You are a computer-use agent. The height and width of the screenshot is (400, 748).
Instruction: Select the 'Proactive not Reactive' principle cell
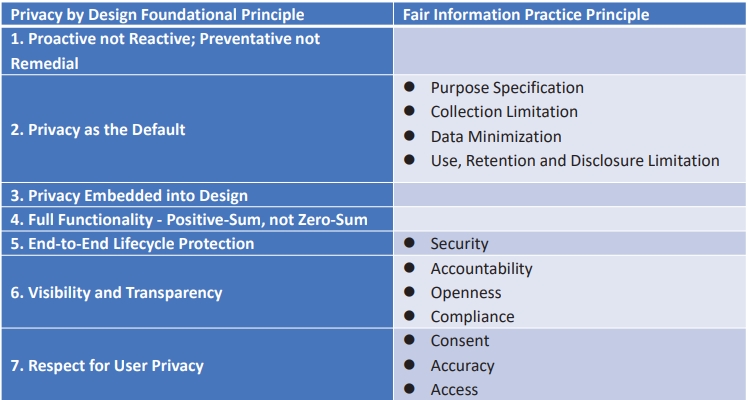click(197, 51)
